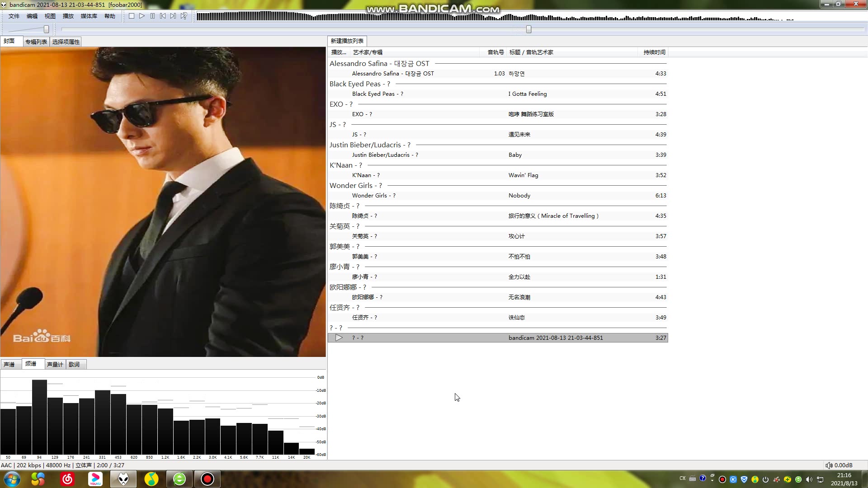Stop playback with the Stop button
This screenshot has width=868, height=488.
coord(131,16)
